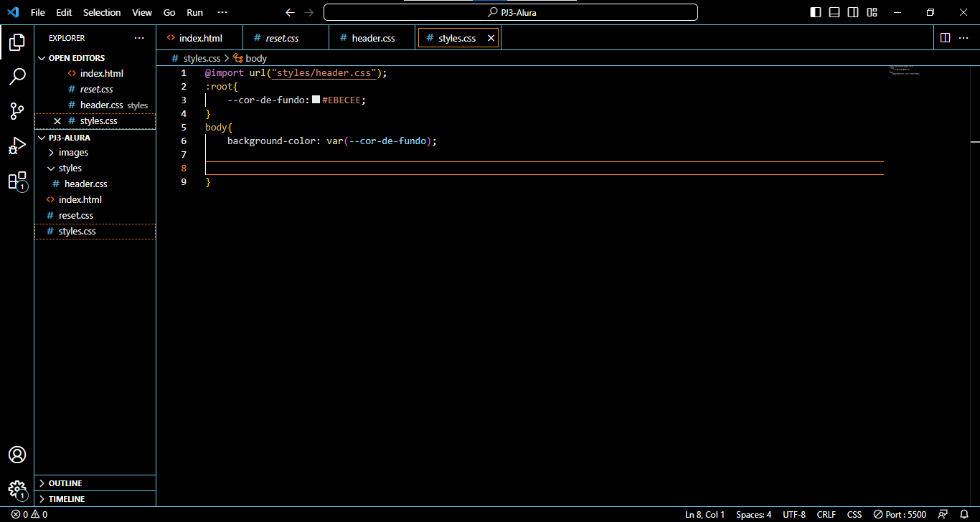Open index.html in project tree
The height and width of the screenshot is (522, 980).
coord(95,200)
